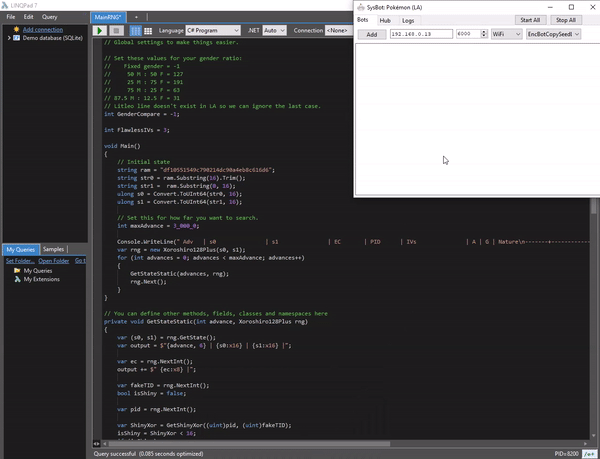The height and width of the screenshot is (459, 600).
Task: Click the sun icon beside Add connection
Action: pos(16,29)
